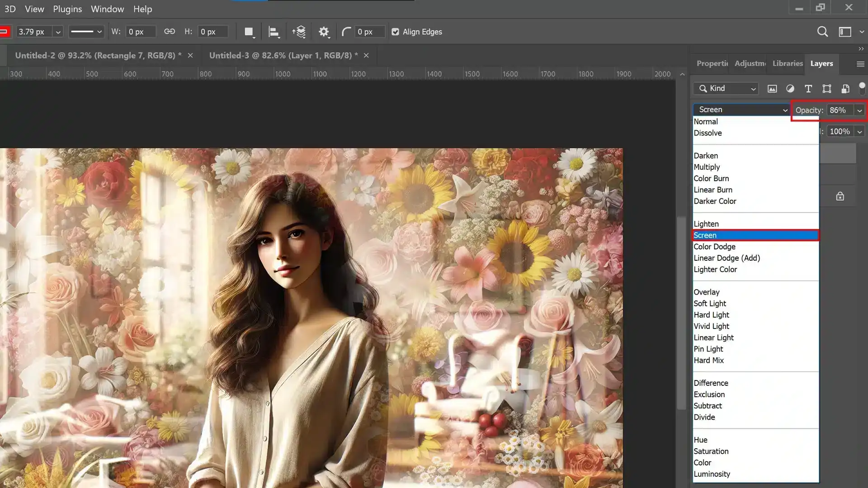Toggle layer filtering on/off switch

(x=862, y=88)
